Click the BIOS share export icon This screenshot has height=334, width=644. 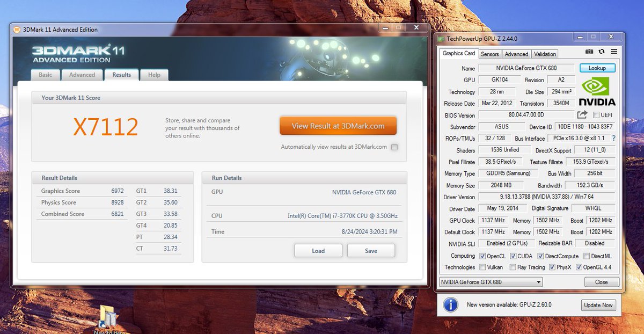(582, 115)
